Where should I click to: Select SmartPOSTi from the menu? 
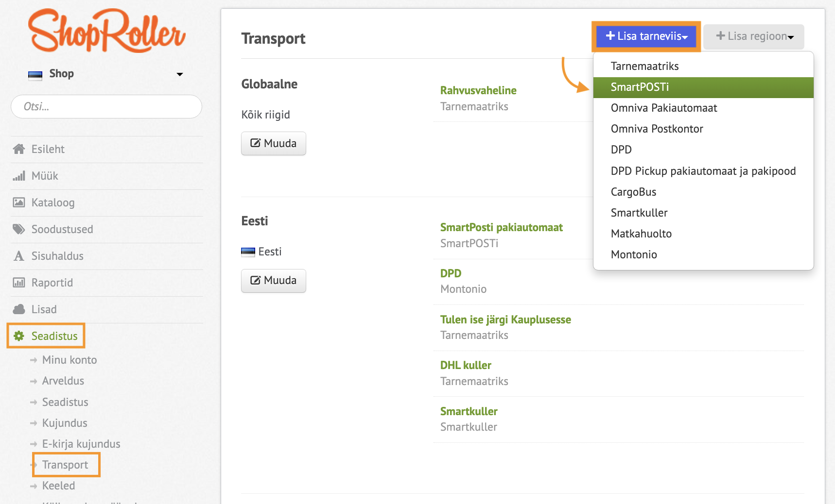click(x=640, y=87)
